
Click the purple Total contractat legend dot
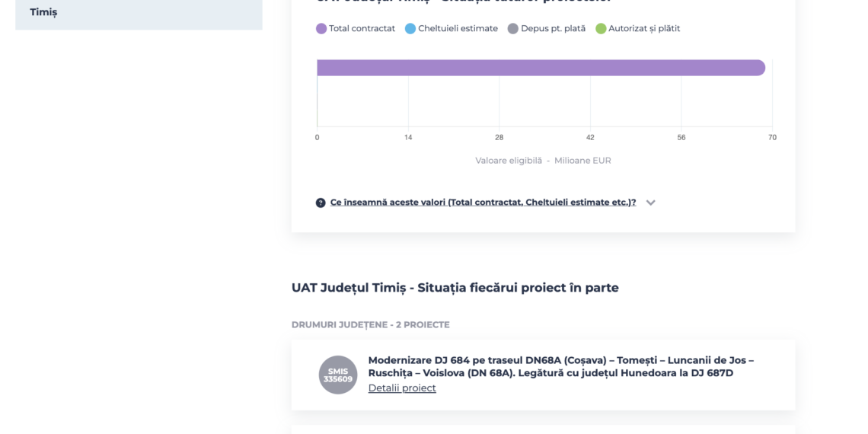pos(321,29)
